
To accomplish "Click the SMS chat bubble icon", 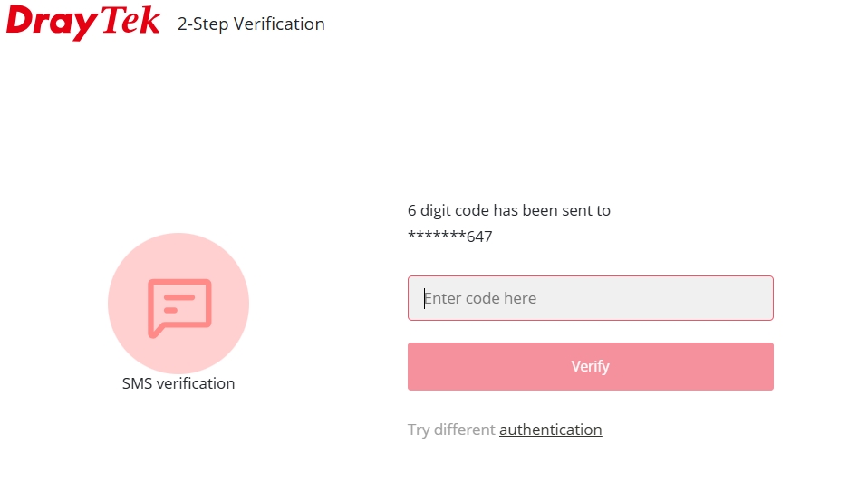I will click(179, 307).
